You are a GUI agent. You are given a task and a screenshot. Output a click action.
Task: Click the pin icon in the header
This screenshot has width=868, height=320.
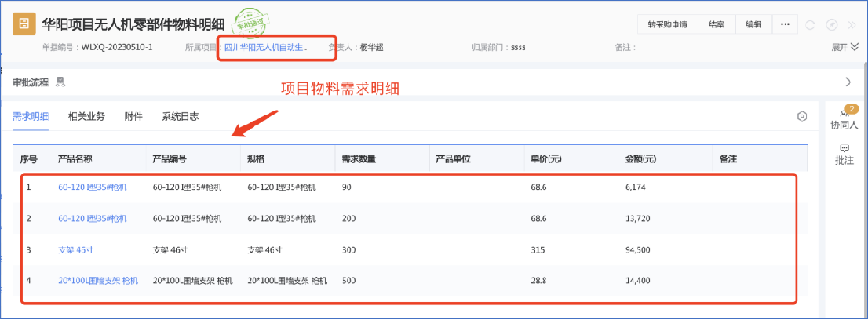click(x=832, y=24)
